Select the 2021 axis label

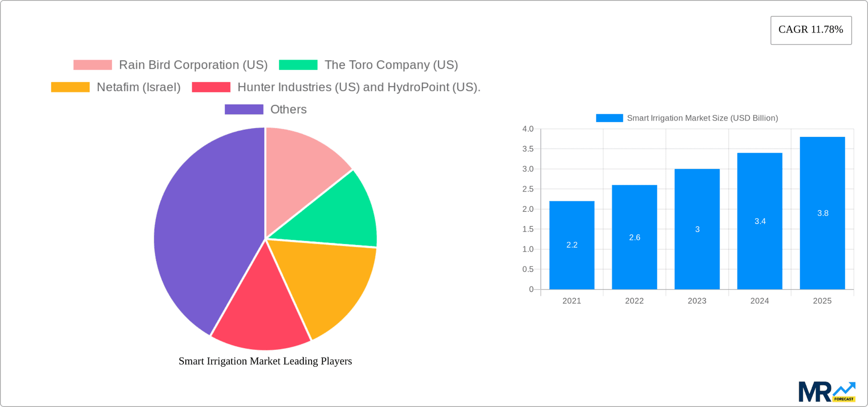tap(571, 300)
